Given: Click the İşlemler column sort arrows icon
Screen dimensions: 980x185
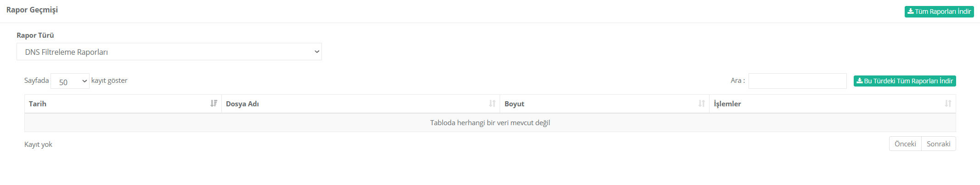Looking at the screenshot, I should [948, 104].
